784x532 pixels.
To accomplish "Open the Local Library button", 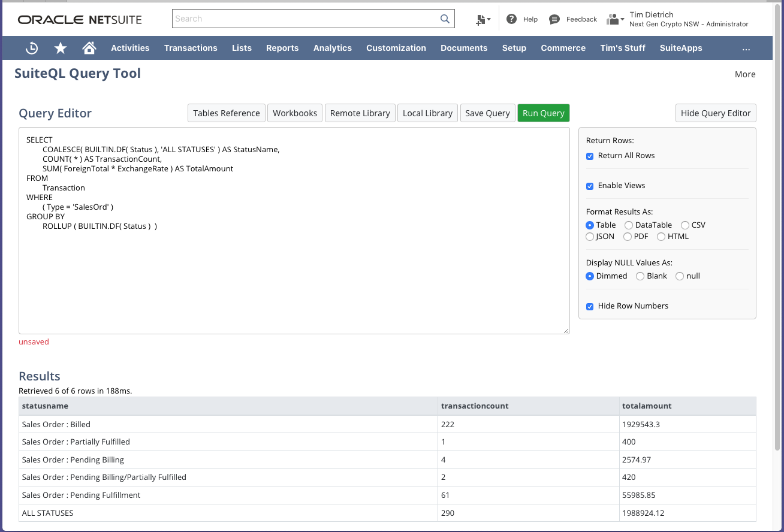I will [x=427, y=113].
